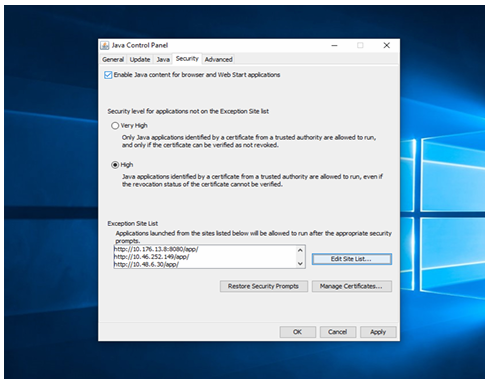Apply the settings
This screenshot has width=489, height=380.
point(378,332)
